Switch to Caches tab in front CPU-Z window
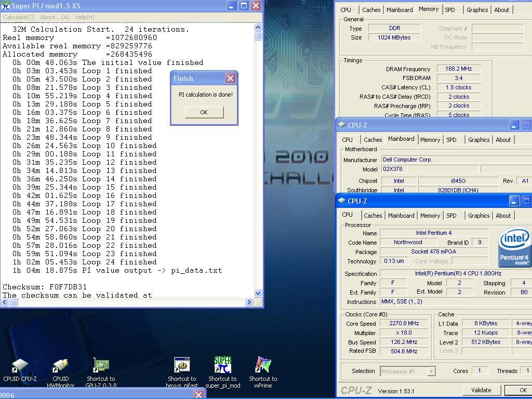This screenshot has height=399, width=532. click(373, 216)
